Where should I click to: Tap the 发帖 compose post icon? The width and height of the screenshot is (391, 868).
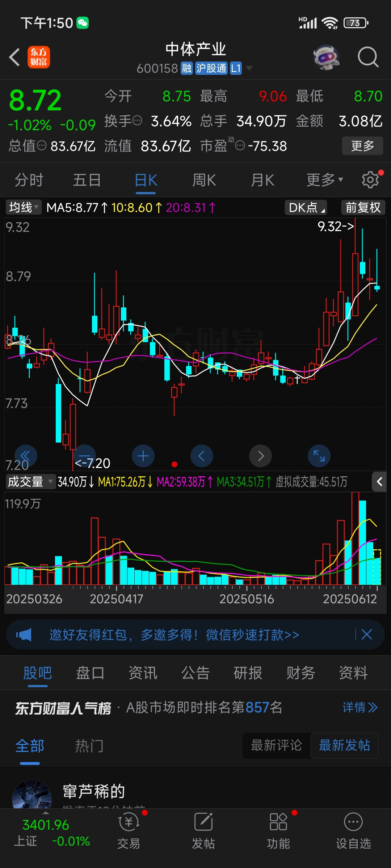[203, 831]
